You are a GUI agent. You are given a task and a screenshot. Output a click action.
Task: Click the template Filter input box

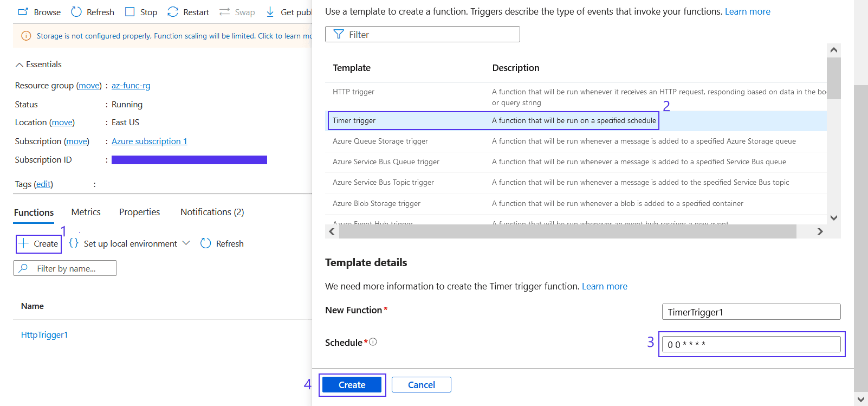coord(423,34)
